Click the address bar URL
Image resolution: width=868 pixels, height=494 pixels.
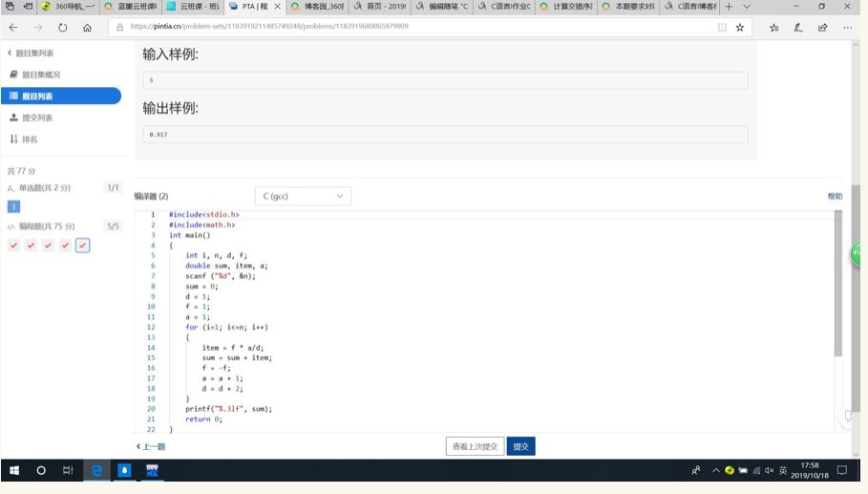pyautogui.click(x=269, y=27)
